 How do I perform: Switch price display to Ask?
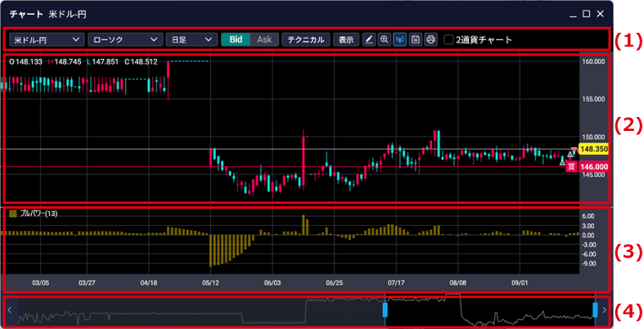click(x=263, y=39)
